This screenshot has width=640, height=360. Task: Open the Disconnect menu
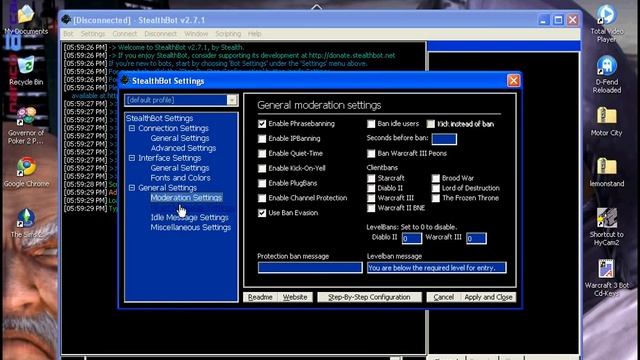tap(160, 34)
